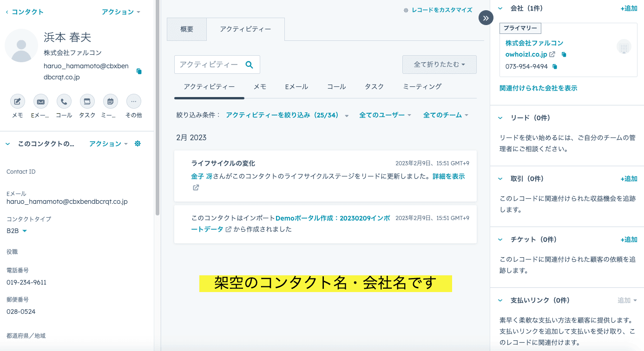
Task: Open the 追加 dropdown in 支払いリンク
Action: point(627,300)
